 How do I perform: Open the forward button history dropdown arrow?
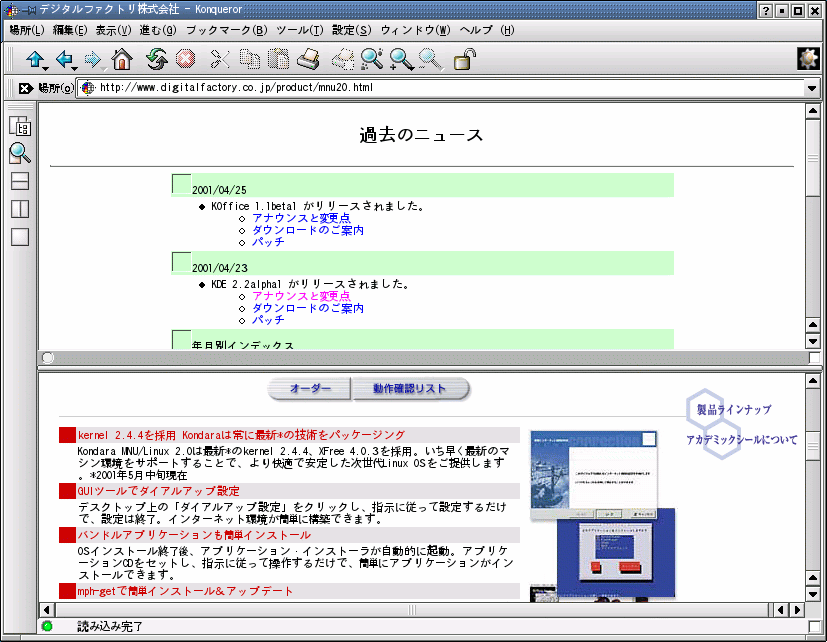click(103, 69)
